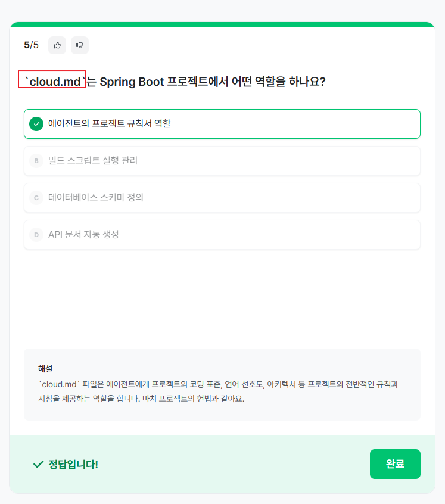Select answer 에이전트의 프로젝트 규칙서 역할

coord(222,124)
